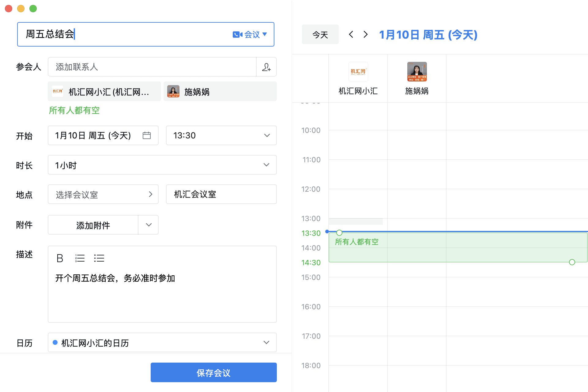This screenshot has height=392, width=588.
Task: Click the 机汇网小汇 name in calendar header
Action: click(x=358, y=91)
